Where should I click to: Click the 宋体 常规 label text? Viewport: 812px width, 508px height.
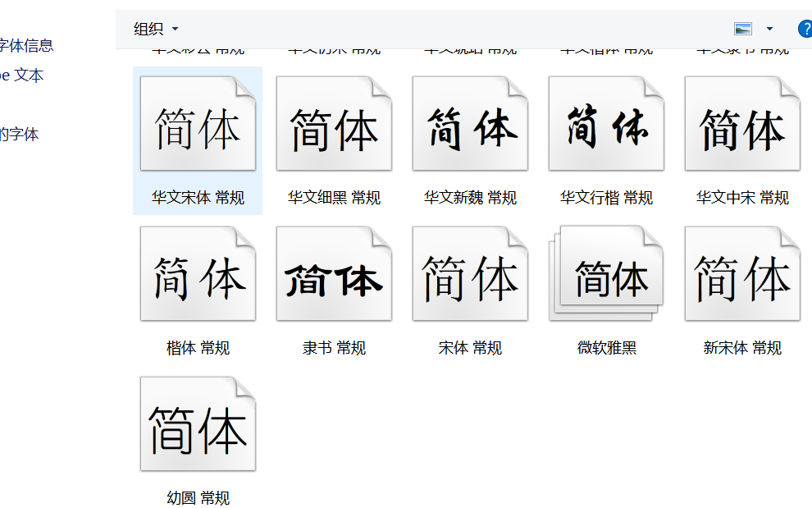tap(470, 348)
